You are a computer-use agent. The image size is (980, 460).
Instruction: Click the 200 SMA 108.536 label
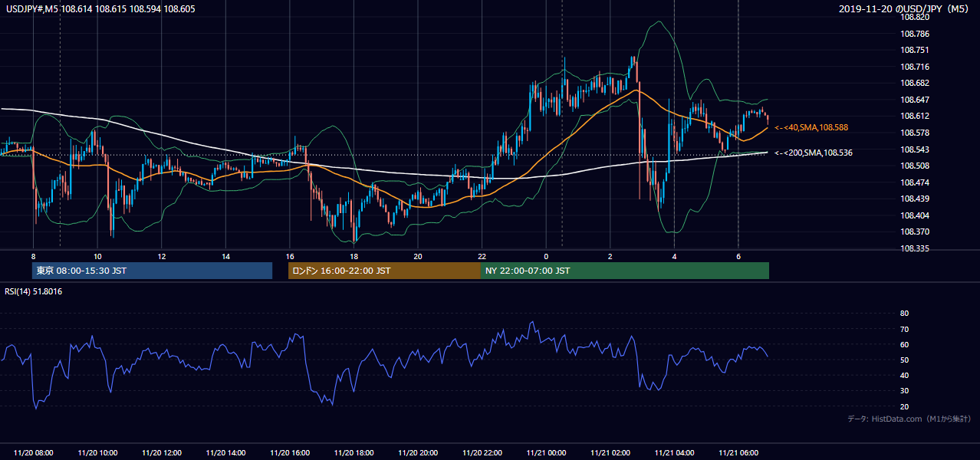[814, 153]
